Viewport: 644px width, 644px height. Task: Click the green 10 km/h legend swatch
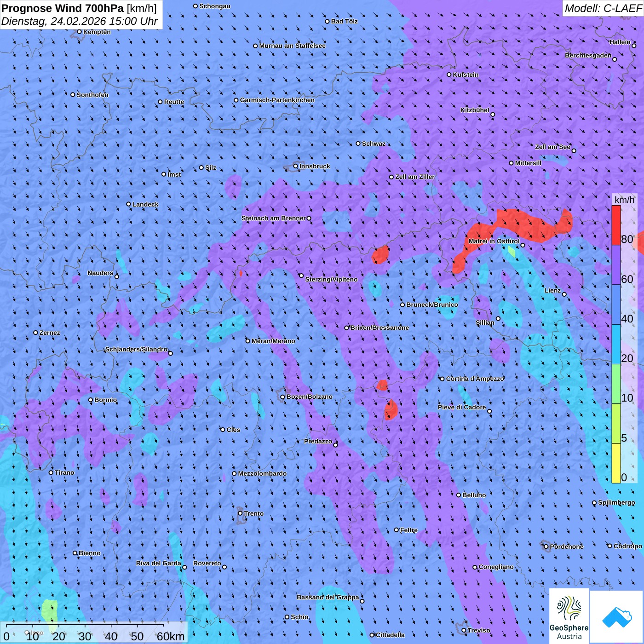pyautogui.click(x=616, y=384)
